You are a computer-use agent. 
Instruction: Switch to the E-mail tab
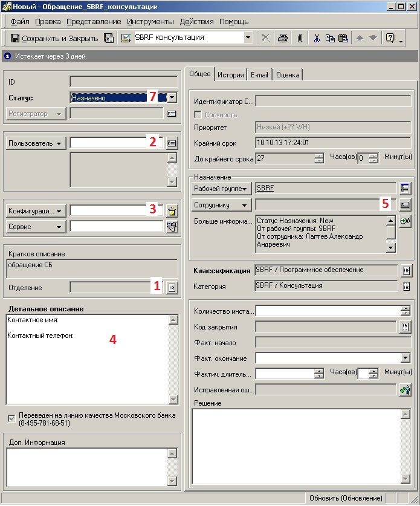259,75
